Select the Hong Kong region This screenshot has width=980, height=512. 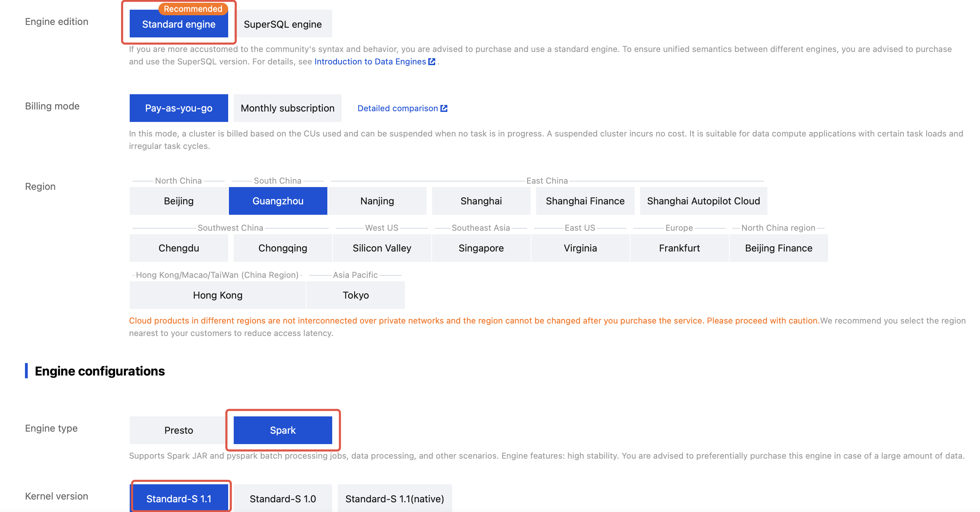217,295
